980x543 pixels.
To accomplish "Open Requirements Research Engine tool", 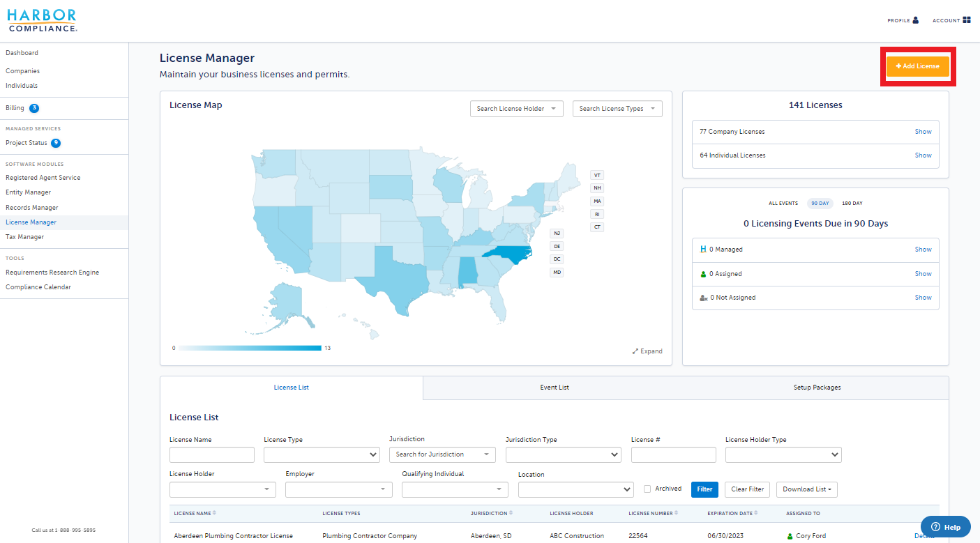I will click(52, 273).
